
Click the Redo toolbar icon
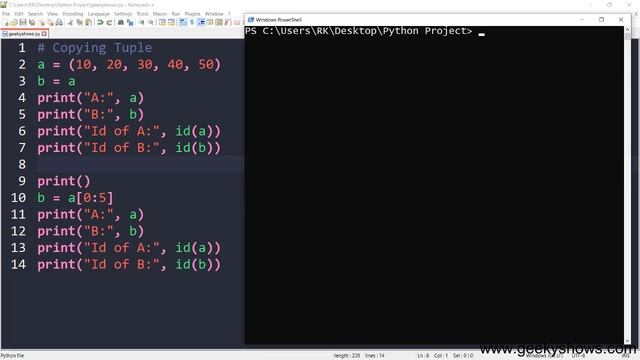pyautogui.click(x=109, y=22)
